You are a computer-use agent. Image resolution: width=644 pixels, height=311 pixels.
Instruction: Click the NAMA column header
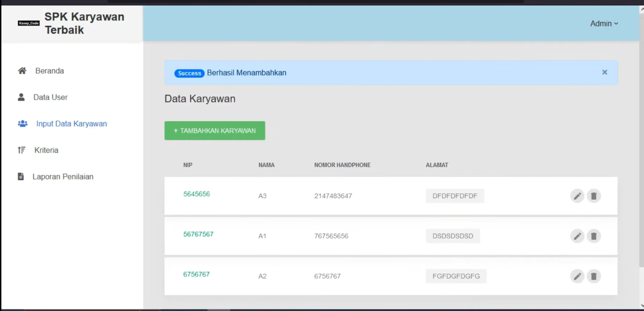pyautogui.click(x=266, y=165)
